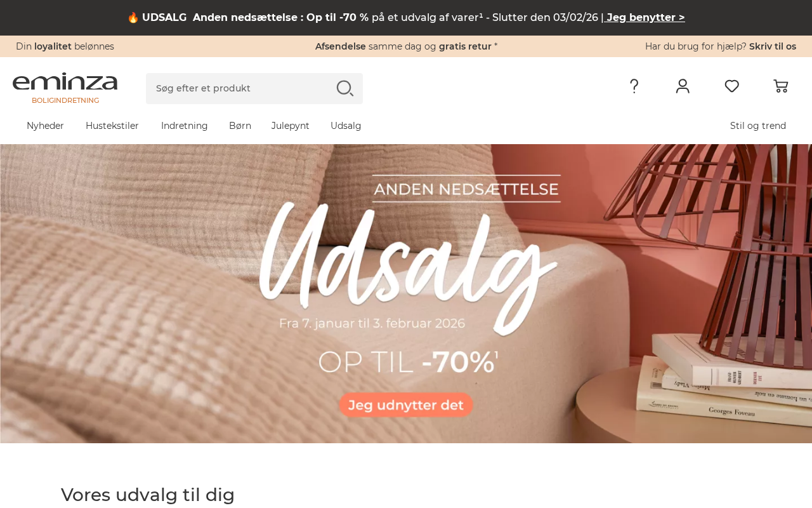Select the Udsalg menu item

346,126
